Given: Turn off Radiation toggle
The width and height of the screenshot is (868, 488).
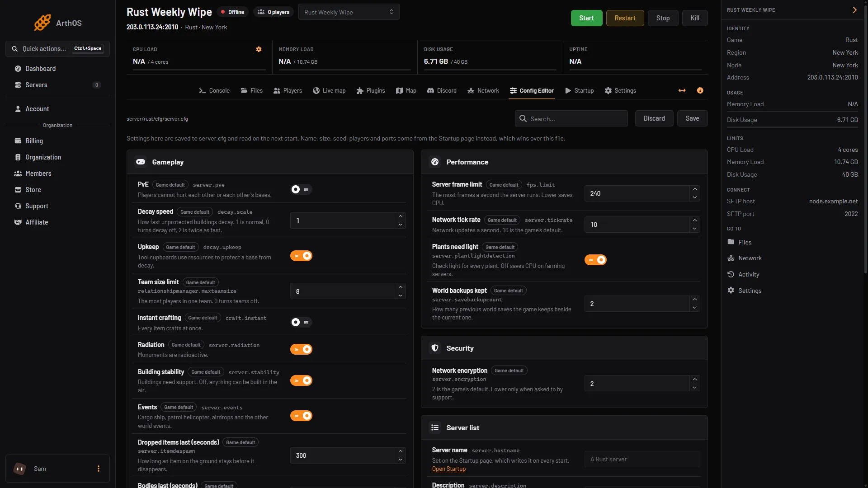Looking at the screenshot, I should tap(301, 349).
